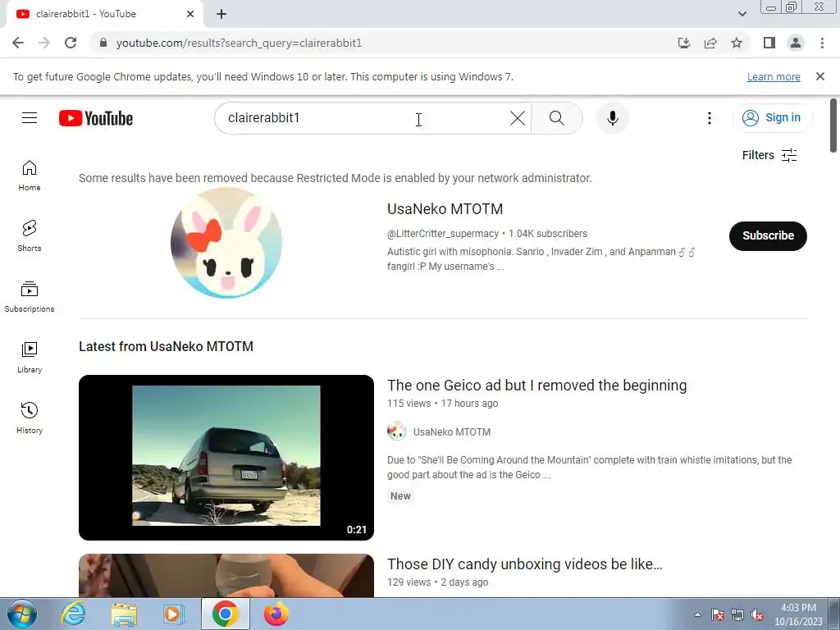Open the Windows Start menu

pos(22,614)
